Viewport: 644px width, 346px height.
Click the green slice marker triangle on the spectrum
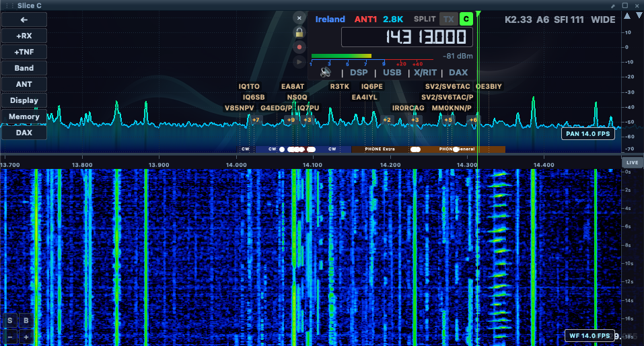(x=478, y=14)
